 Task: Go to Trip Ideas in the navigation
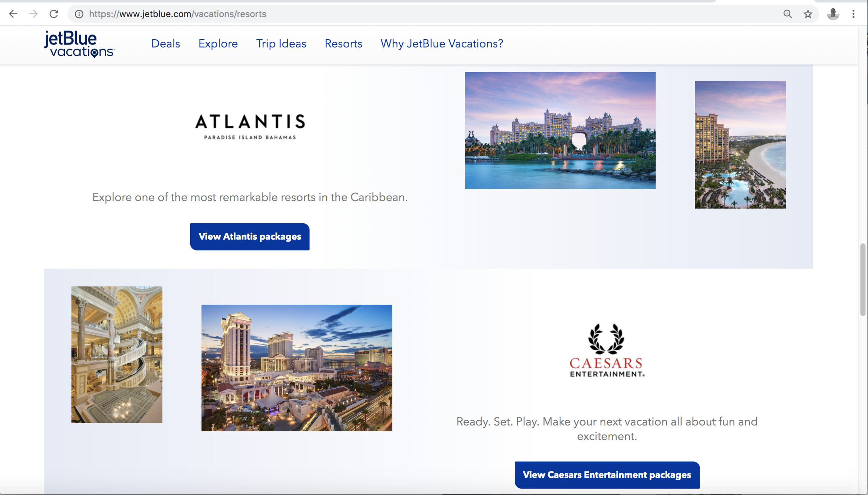pos(281,44)
